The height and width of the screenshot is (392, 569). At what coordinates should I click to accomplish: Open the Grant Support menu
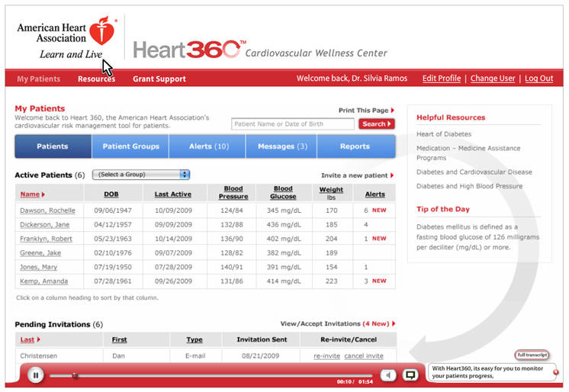click(x=159, y=79)
